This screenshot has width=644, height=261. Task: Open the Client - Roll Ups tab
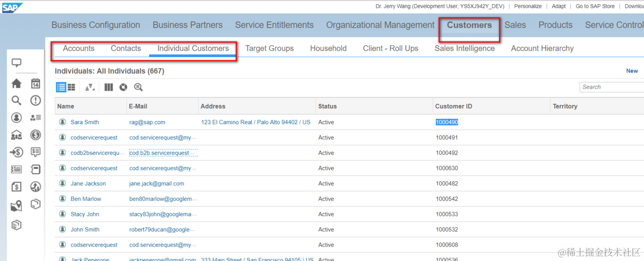[391, 48]
